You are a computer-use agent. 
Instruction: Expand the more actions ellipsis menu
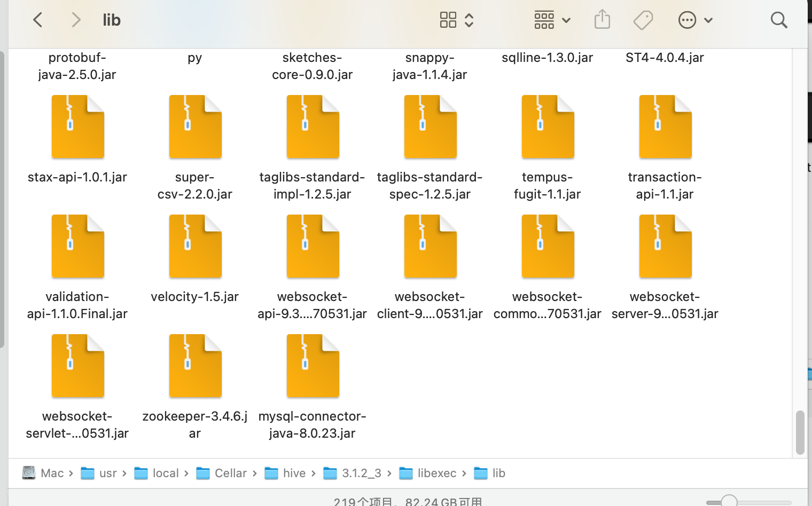(695, 20)
